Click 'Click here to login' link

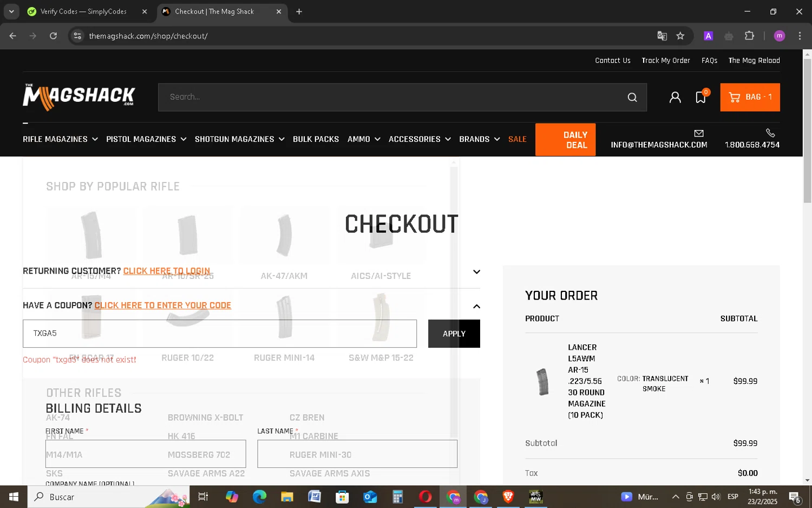click(x=167, y=271)
